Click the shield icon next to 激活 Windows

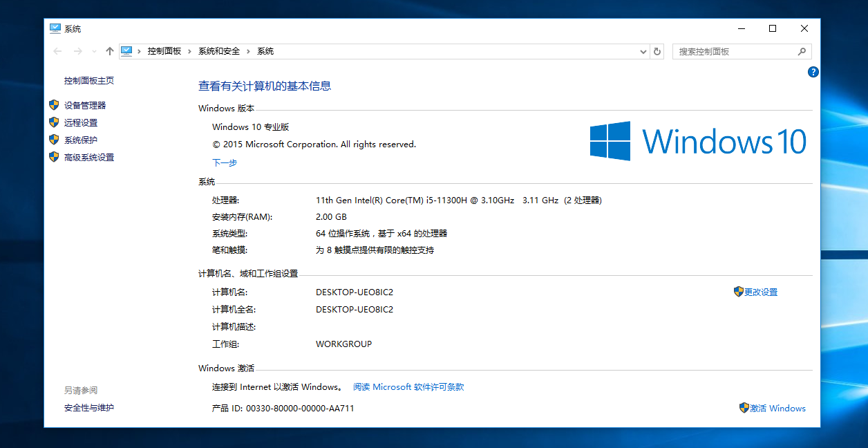744,408
